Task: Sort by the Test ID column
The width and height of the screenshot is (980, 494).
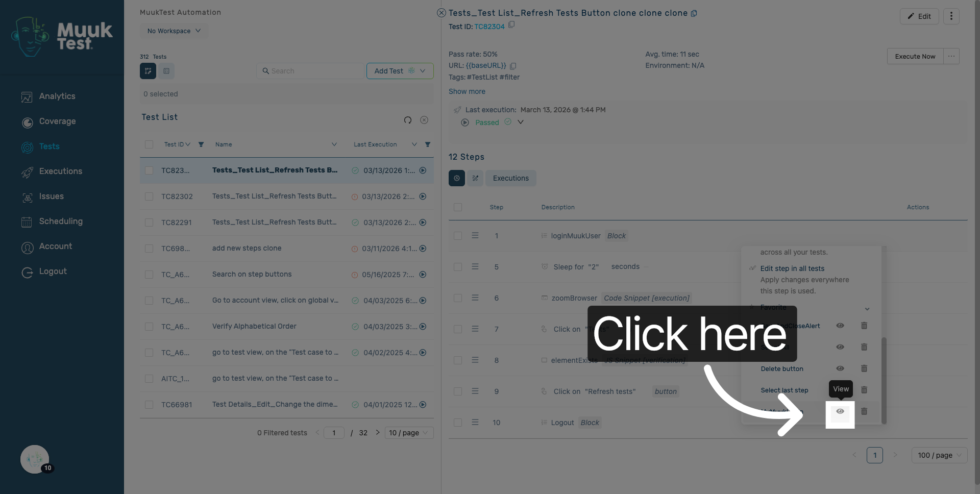Action: pyautogui.click(x=177, y=144)
